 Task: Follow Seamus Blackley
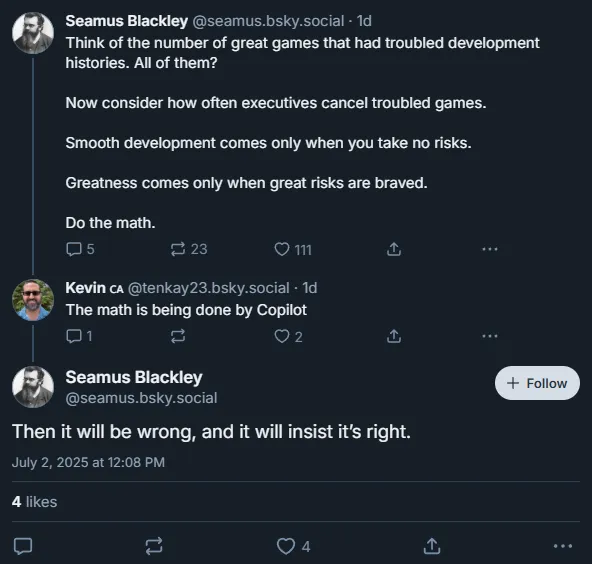click(537, 383)
